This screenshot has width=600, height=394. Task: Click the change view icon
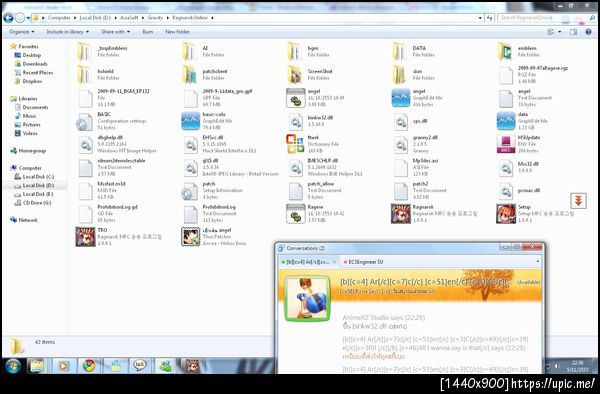(x=551, y=32)
